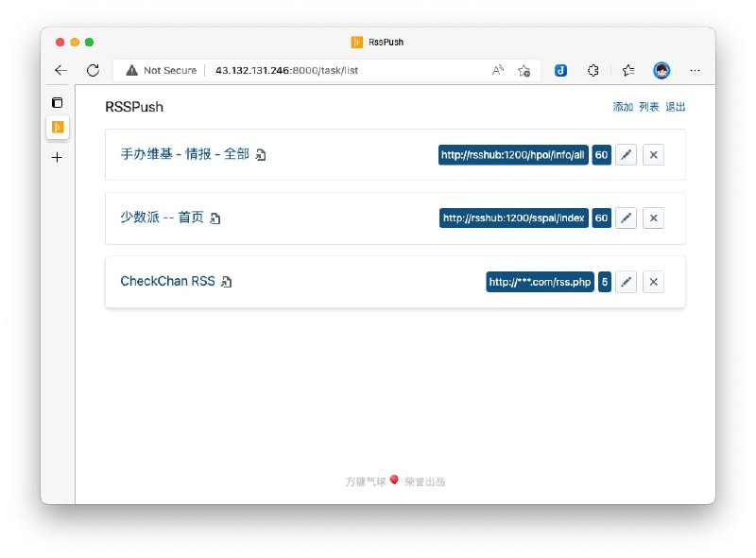Add this page to favorites
The width and height of the screenshot is (756, 558).
tap(524, 70)
